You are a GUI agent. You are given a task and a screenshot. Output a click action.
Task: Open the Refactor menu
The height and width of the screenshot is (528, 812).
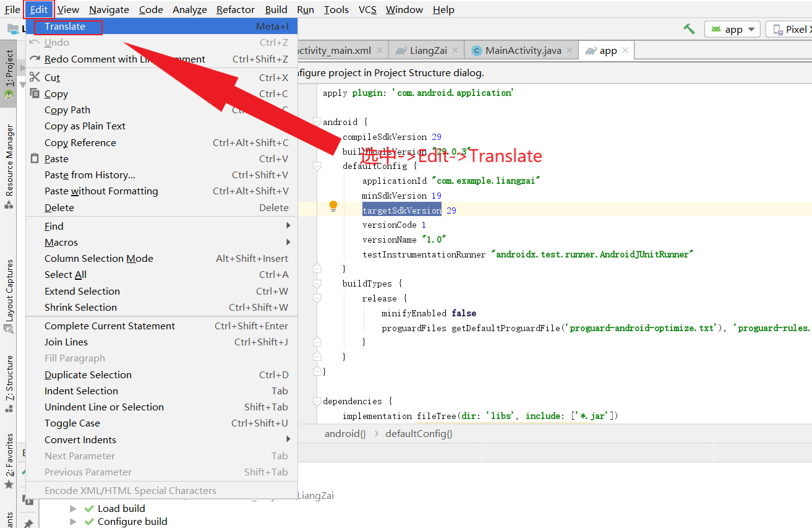[236, 9]
